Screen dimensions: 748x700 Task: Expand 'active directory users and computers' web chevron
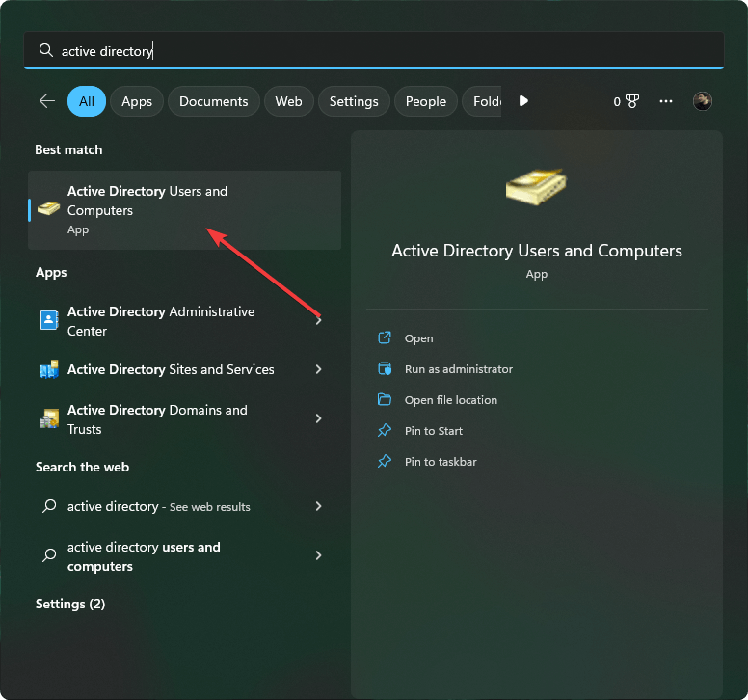click(319, 555)
